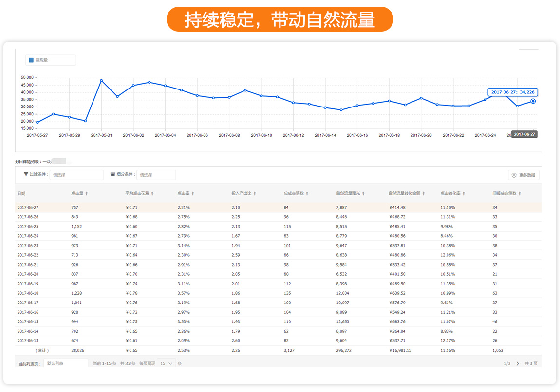Viewport: 560px width, 392px height.
Task: Click the x-axis label 2017-06-20
Action: [421, 135]
